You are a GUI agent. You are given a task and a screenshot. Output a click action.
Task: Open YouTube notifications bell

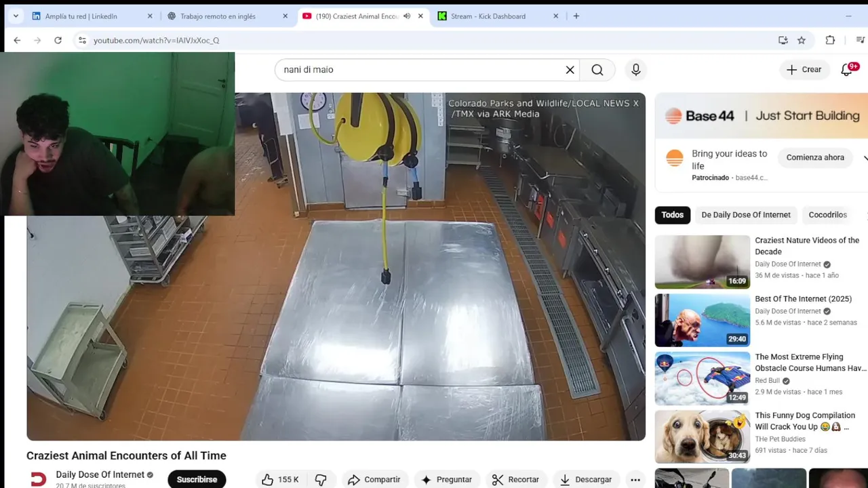847,70
